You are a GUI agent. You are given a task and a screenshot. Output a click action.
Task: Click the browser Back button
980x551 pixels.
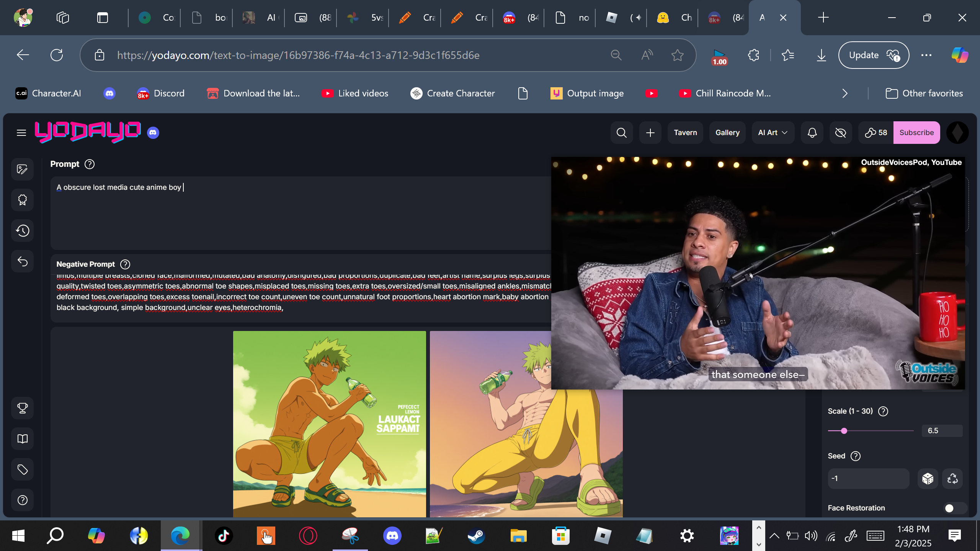coord(23,55)
